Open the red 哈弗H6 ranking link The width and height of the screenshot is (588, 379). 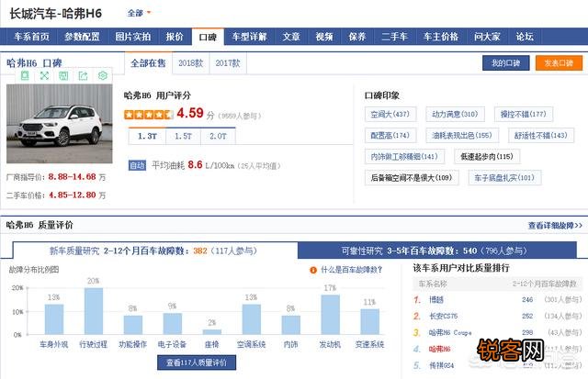pyautogui.click(x=439, y=349)
